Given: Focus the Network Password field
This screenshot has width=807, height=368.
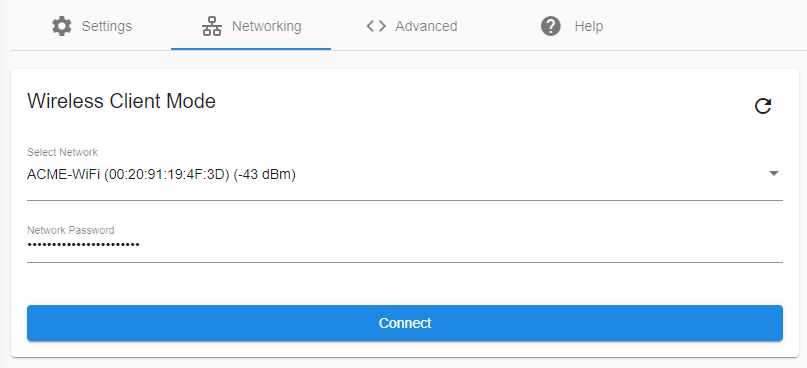Looking at the screenshot, I should pyautogui.click(x=405, y=244).
